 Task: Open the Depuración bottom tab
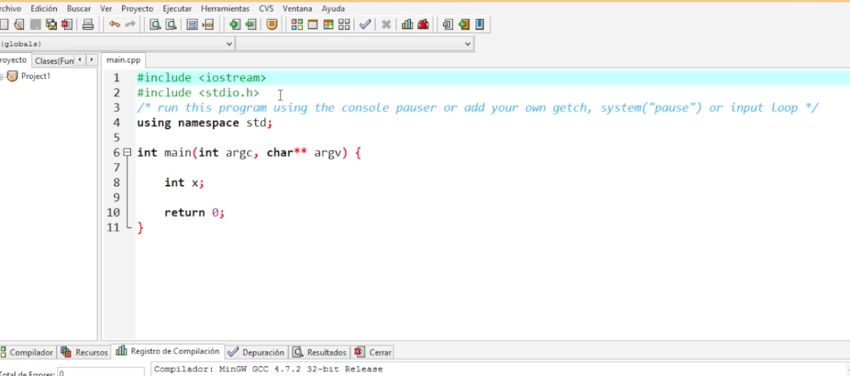[x=256, y=352]
